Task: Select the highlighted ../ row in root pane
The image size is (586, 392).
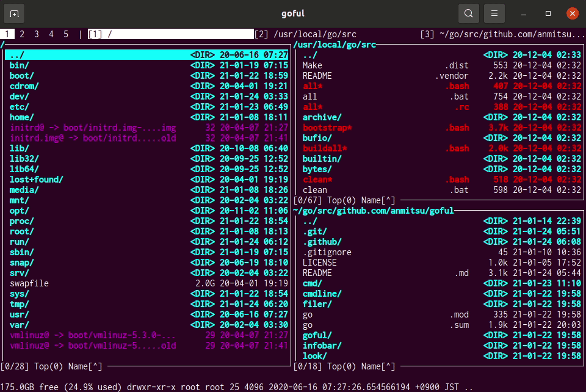Action: click(x=146, y=55)
